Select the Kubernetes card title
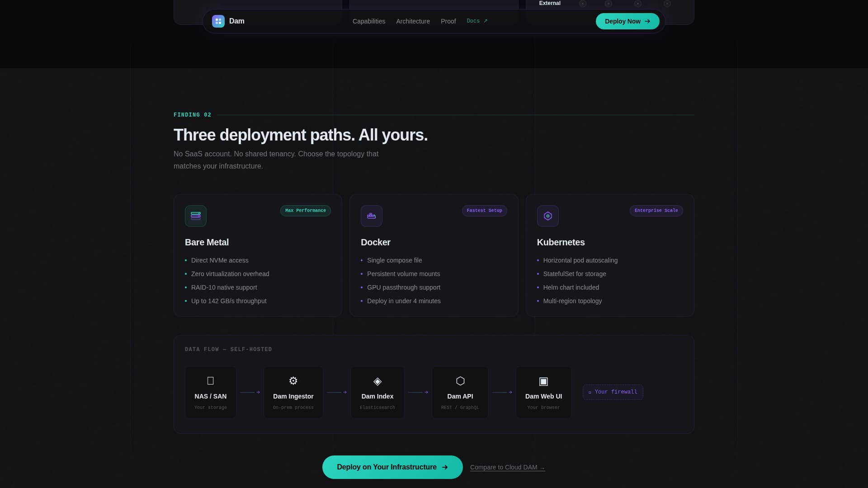 pos(561,242)
